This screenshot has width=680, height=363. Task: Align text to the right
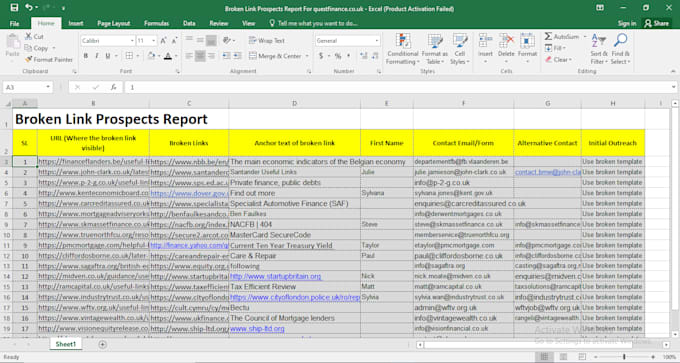click(211, 56)
